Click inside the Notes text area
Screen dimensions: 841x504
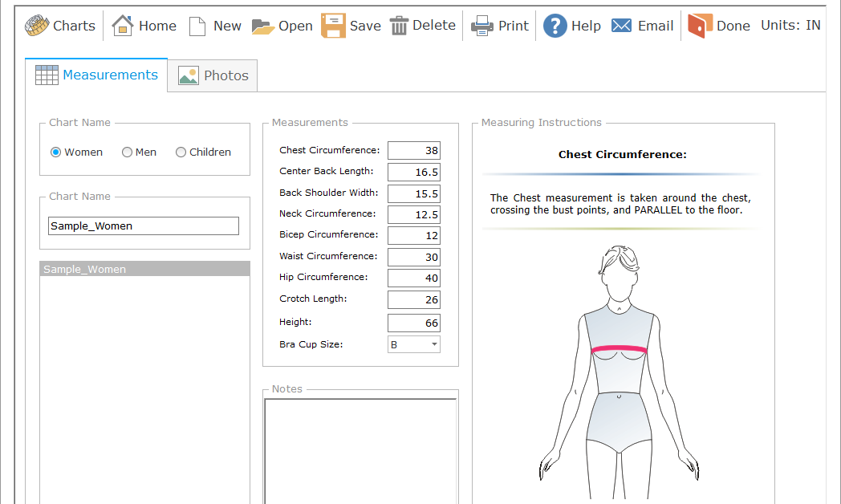coord(360,449)
